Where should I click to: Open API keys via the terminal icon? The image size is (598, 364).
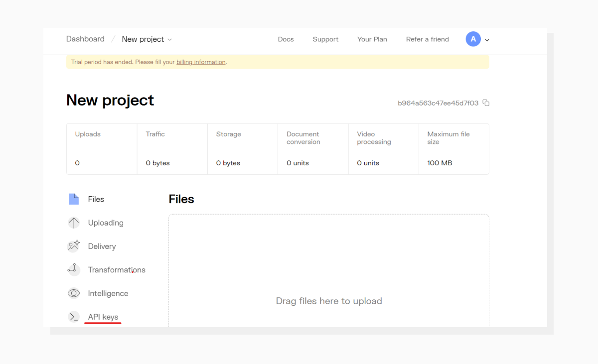[x=73, y=317]
